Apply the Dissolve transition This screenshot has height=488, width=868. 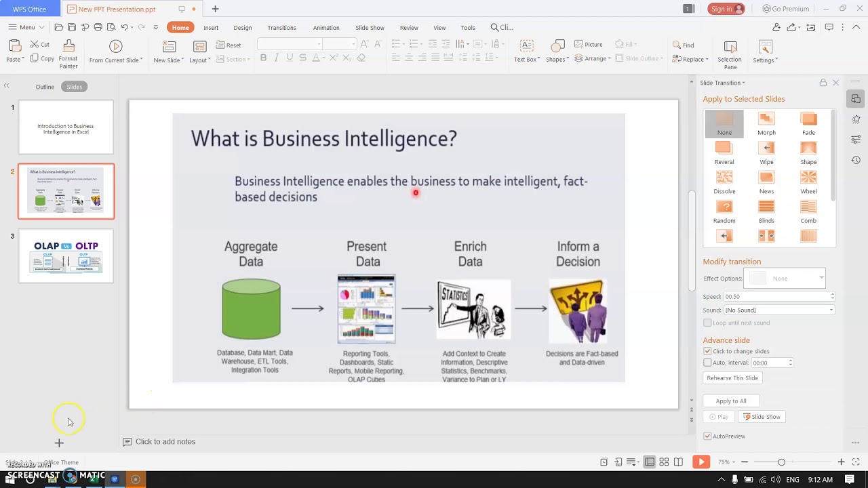click(x=724, y=182)
